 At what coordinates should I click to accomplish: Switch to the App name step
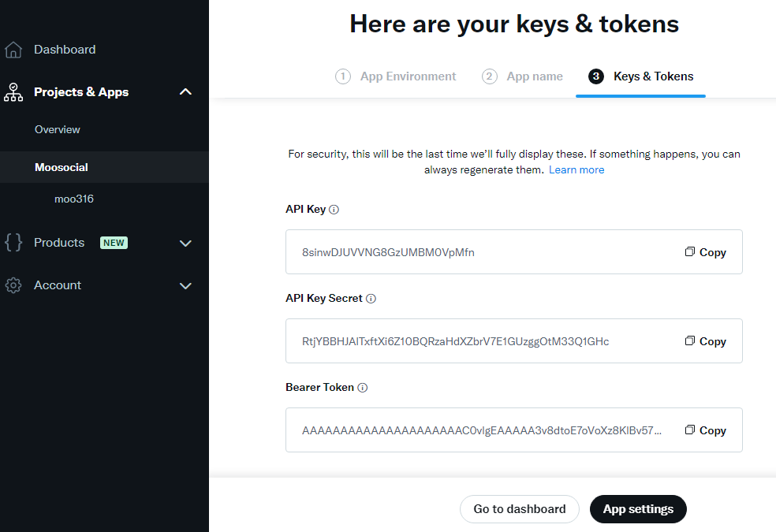pyautogui.click(x=522, y=76)
